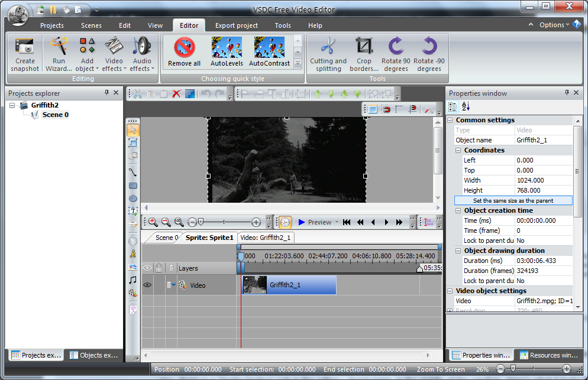Toggle the lock column header in timeline
Image resolution: width=588 pixels, height=380 pixels.
[159, 268]
